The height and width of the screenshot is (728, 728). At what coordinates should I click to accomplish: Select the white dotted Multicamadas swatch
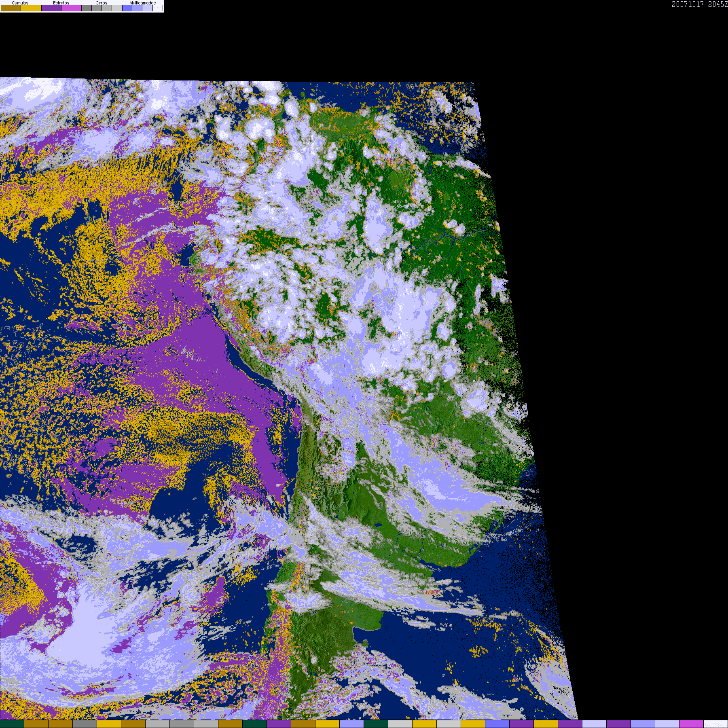(x=158, y=8)
